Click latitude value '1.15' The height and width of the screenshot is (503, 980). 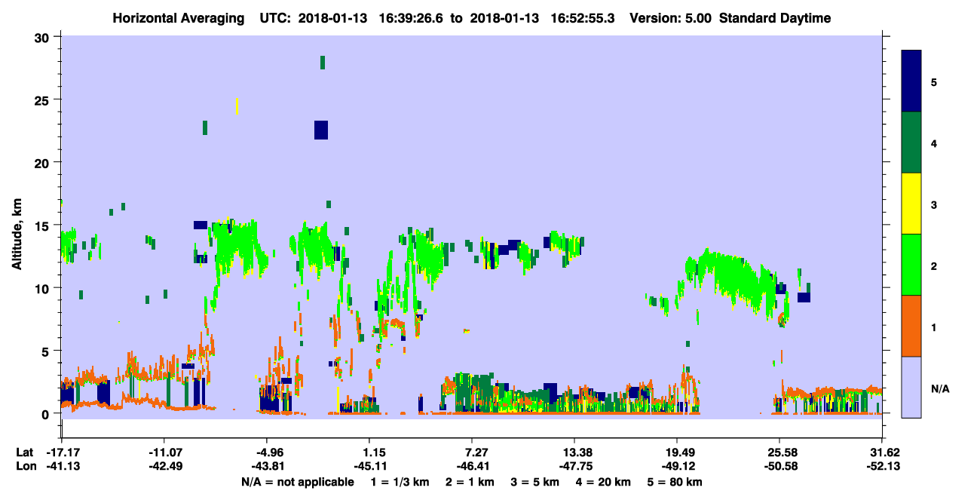tap(369, 452)
